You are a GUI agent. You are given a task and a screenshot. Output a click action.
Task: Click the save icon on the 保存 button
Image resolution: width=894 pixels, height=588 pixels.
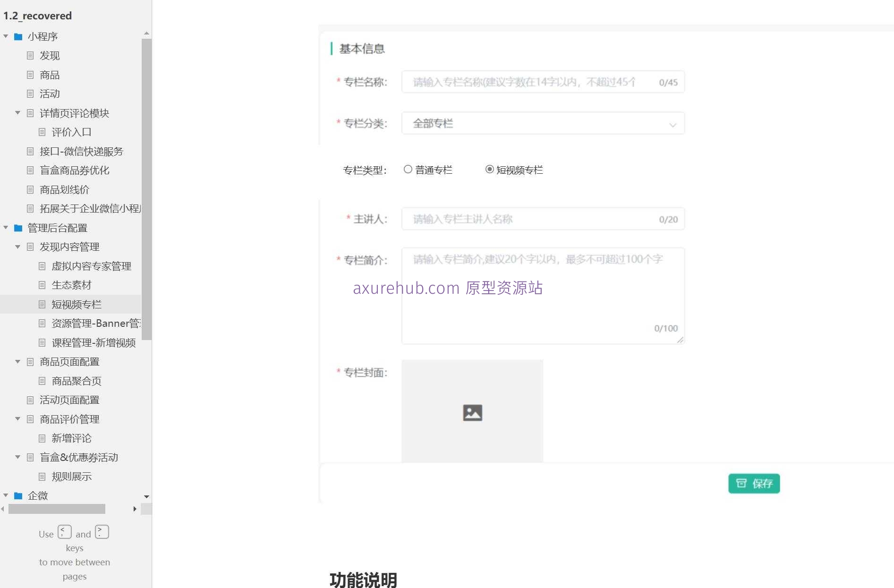pos(742,483)
